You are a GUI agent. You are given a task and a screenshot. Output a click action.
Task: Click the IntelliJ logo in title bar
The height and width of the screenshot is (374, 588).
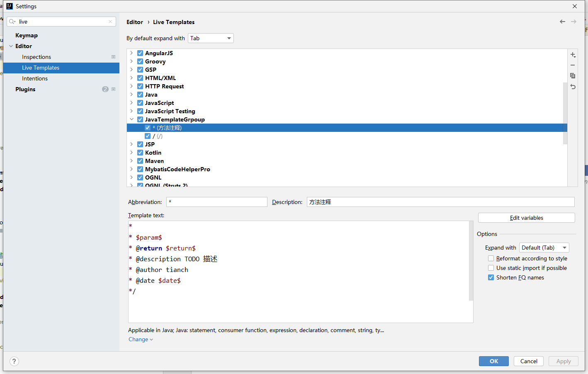click(10, 6)
